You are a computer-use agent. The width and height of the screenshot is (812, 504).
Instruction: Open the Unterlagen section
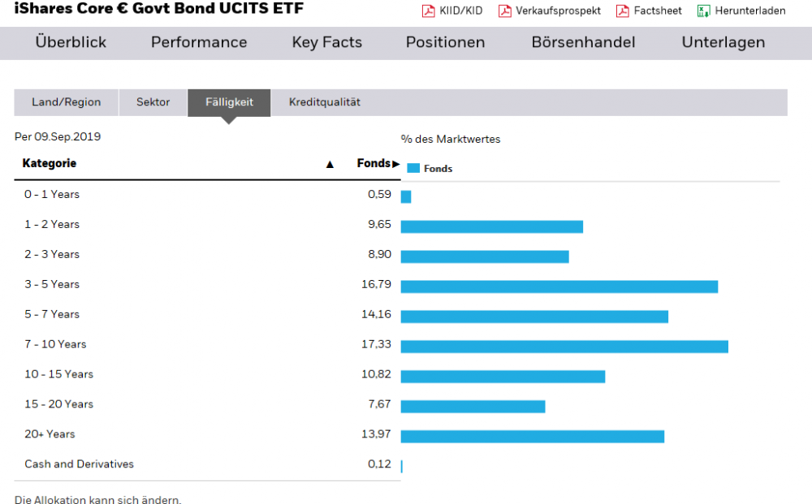[723, 42]
